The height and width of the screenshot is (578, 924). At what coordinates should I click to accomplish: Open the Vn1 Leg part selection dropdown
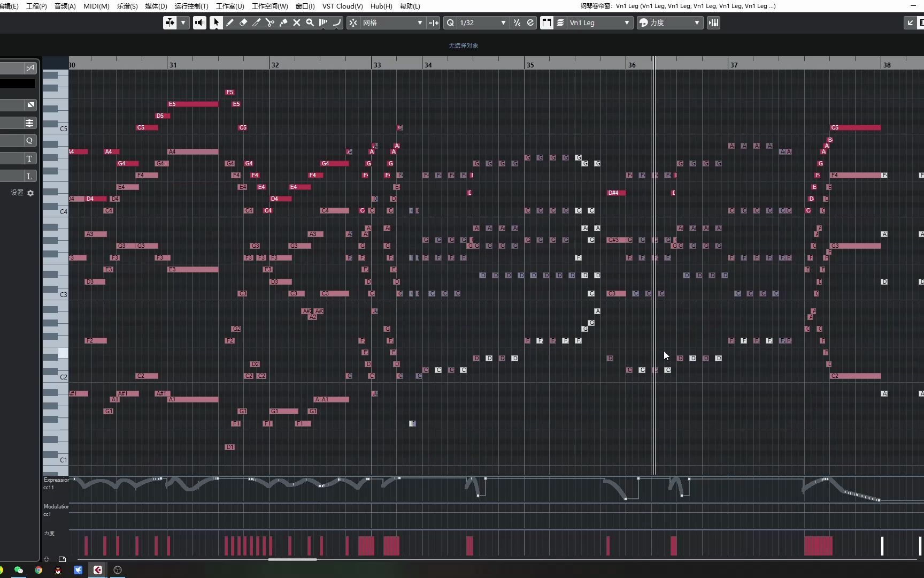pos(600,22)
